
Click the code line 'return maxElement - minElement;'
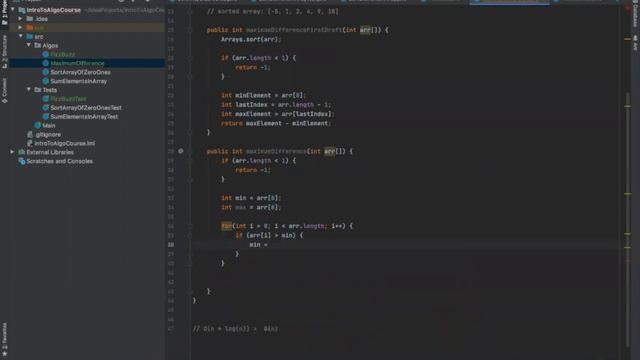pyautogui.click(x=276, y=123)
